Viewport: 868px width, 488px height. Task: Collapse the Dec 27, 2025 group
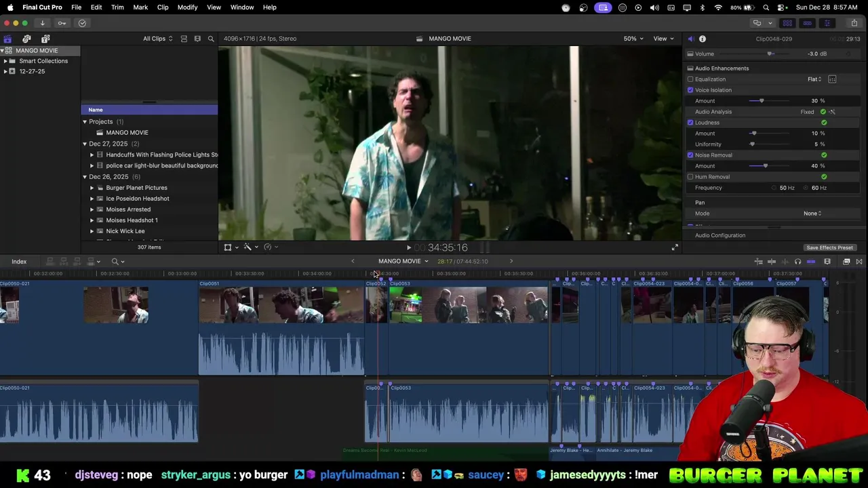85,144
